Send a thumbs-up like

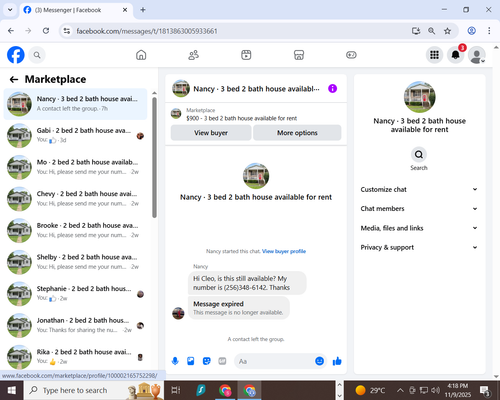(337, 361)
